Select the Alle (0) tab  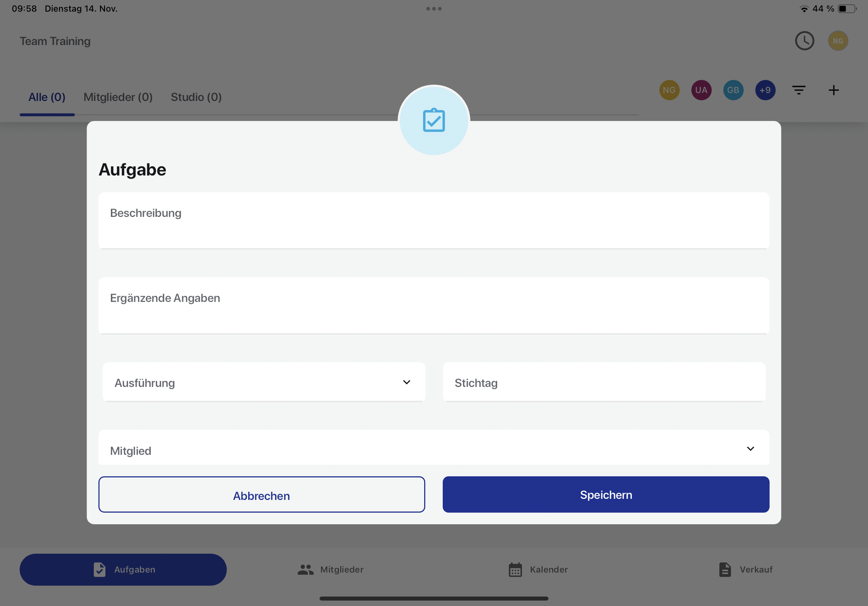47,97
